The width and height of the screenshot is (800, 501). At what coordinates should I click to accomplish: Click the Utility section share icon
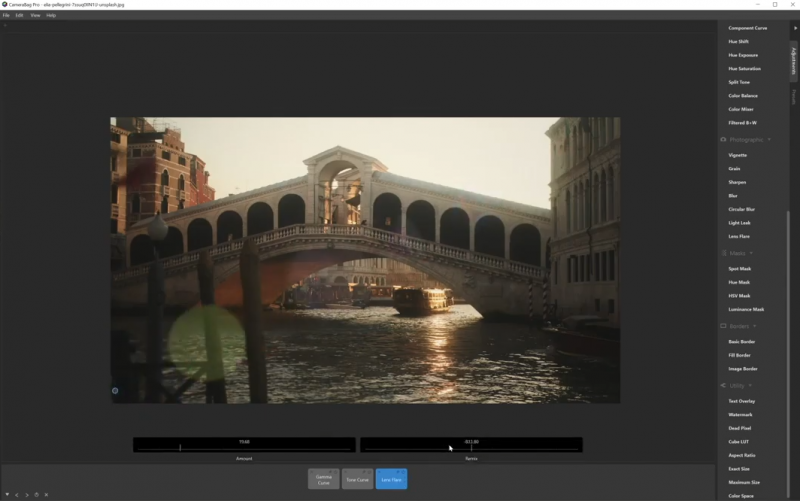[x=723, y=386]
